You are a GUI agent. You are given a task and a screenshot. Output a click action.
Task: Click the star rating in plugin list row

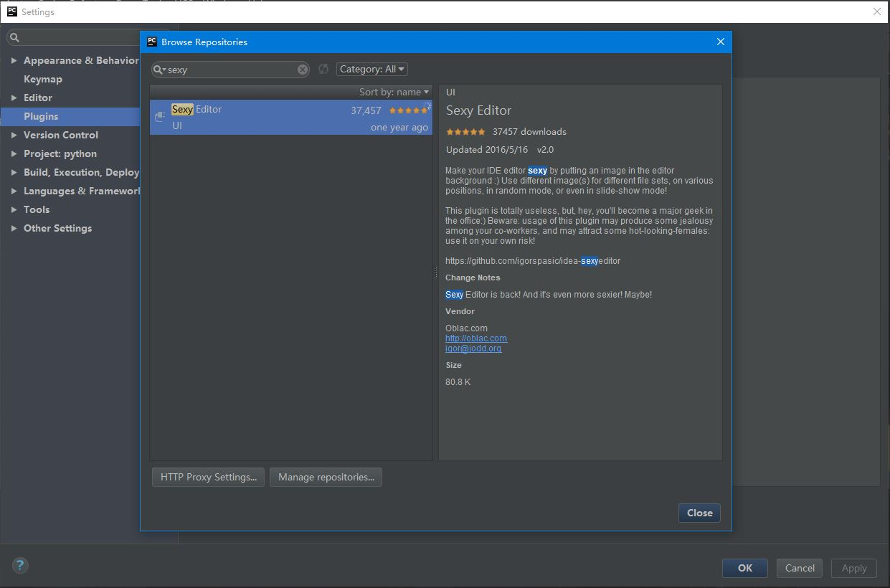click(408, 110)
